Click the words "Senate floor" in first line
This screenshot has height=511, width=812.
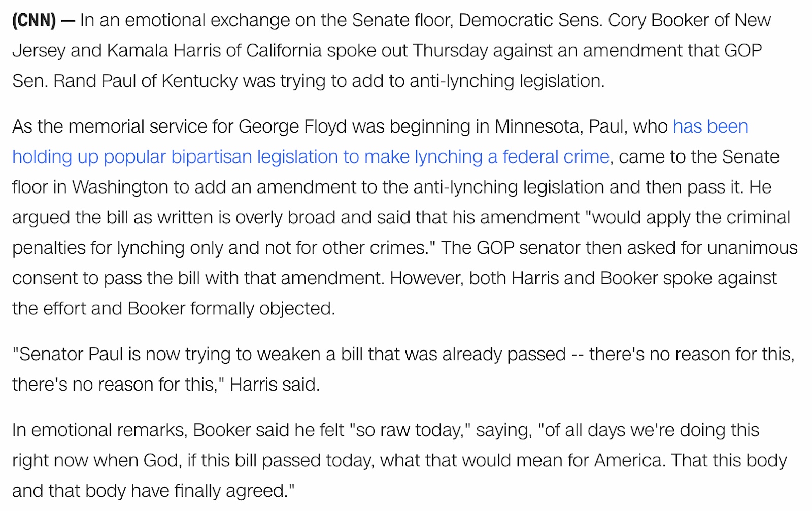401,20
